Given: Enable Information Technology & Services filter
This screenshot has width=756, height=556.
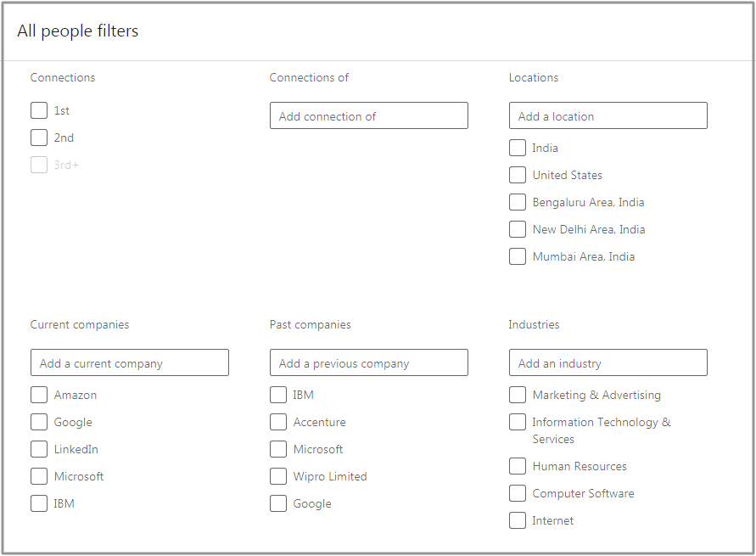Looking at the screenshot, I should [x=518, y=422].
